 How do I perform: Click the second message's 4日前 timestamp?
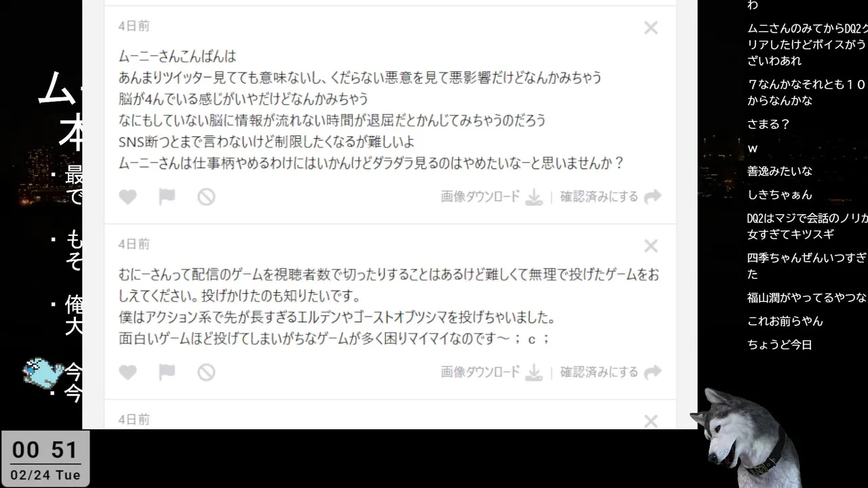click(134, 244)
